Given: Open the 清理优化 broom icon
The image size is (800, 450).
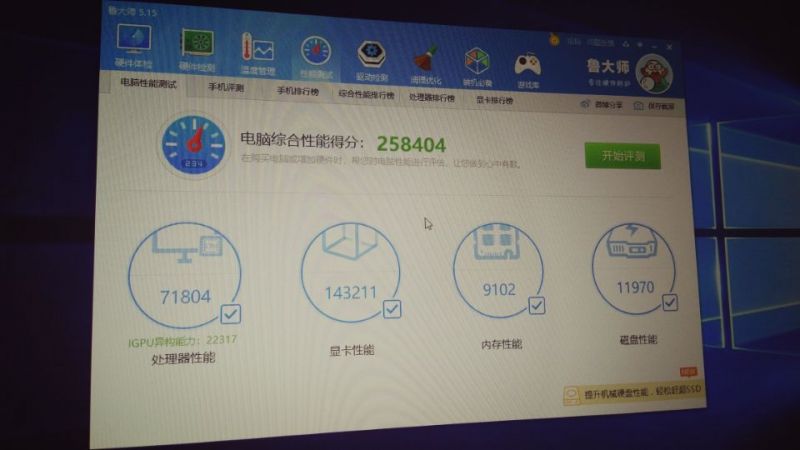Looking at the screenshot, I should point(426,59).
